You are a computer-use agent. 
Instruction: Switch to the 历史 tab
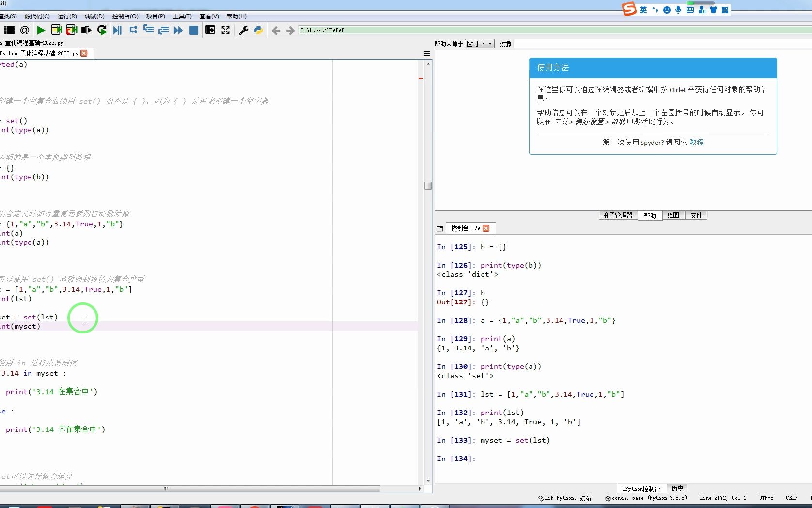(x=677, y=488)
